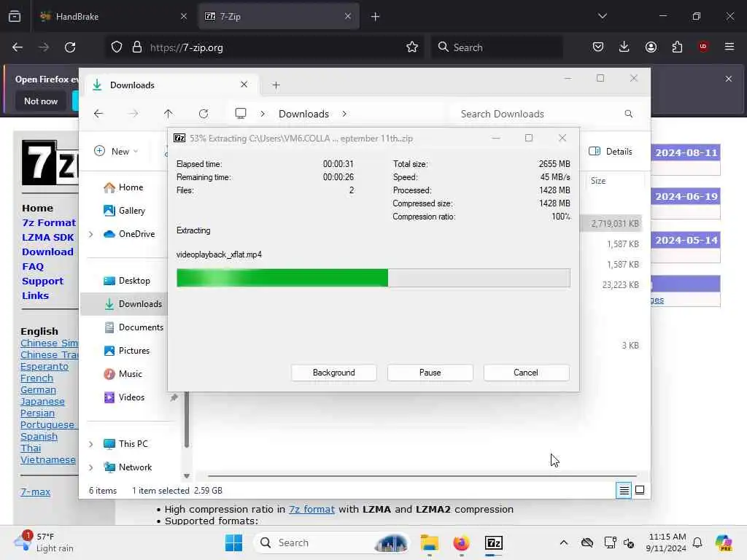Click the Firefox tracking protection shield icon
This screenshot has height=560, width=747.
coord(117,47)
